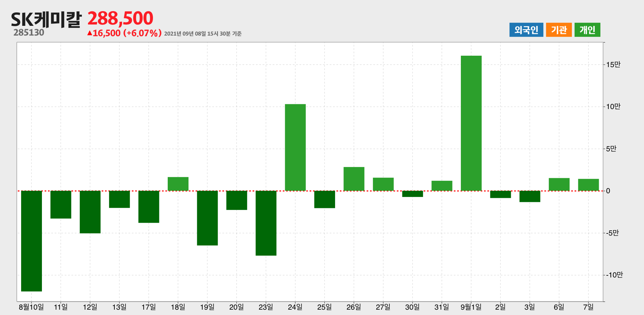The height and width of the screenshot is (315, 644).
Task: Click the timestamp 2021년 09월 08일 15시 30분 기준
Action: (x=203, y=34)
